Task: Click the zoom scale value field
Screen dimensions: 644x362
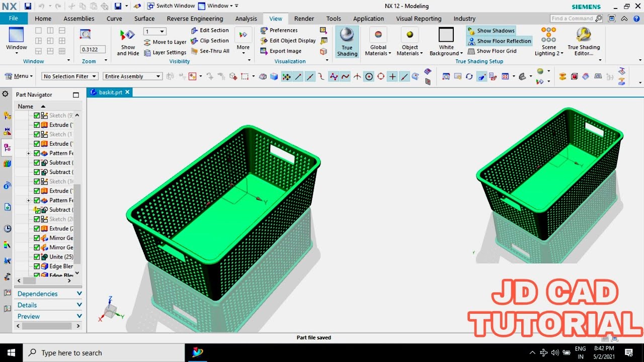Action: click(93, 49)
